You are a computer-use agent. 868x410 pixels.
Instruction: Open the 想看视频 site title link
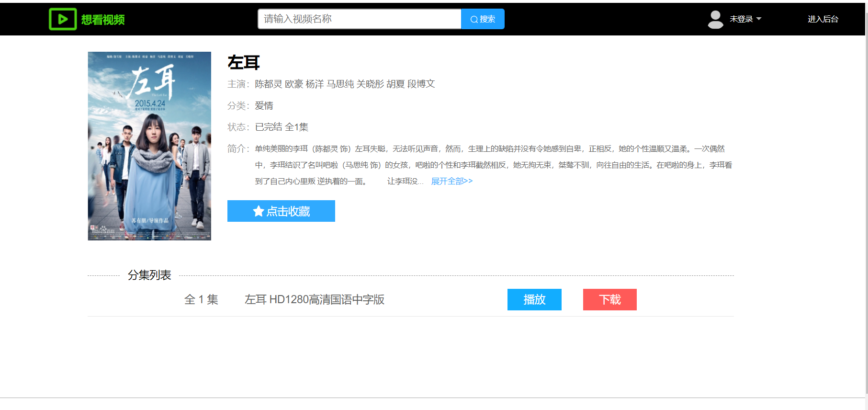pos(103,20)
